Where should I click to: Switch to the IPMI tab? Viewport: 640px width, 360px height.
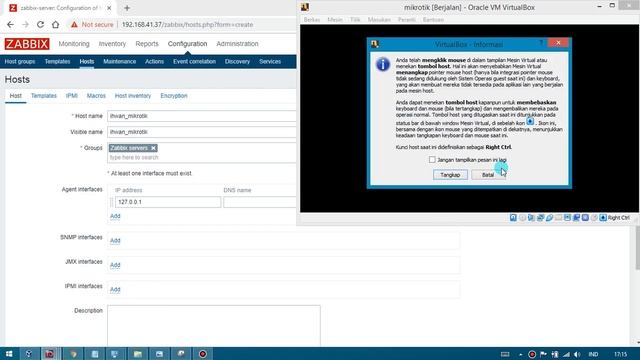[x=71, y=96]
